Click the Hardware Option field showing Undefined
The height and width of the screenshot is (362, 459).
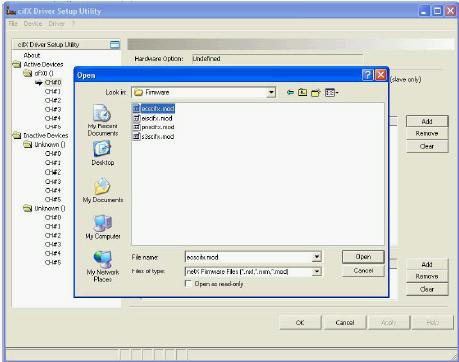(x=277, y=59)
